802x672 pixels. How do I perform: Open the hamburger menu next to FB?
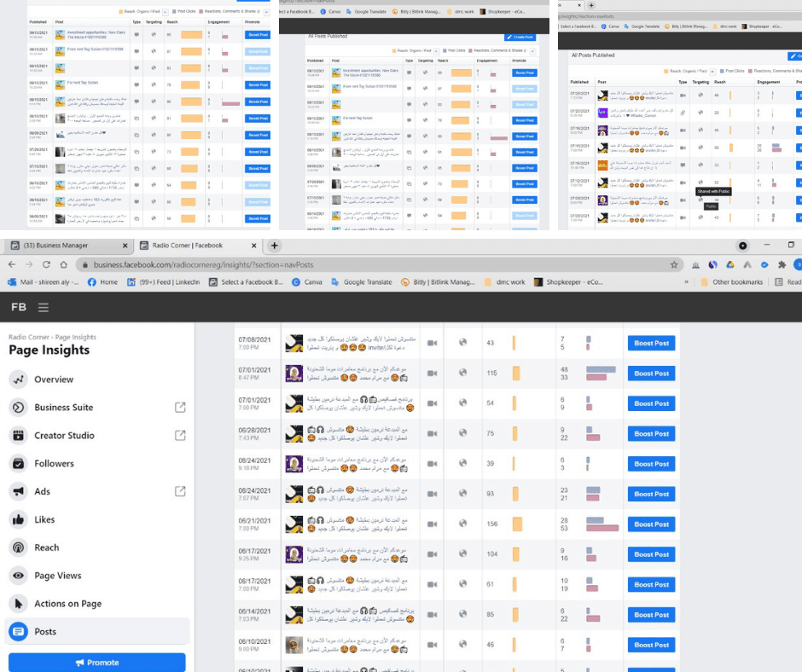click(44, 307)
